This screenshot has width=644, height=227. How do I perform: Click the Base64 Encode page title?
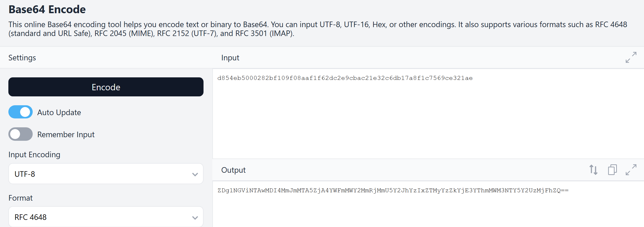click(47, 10)
